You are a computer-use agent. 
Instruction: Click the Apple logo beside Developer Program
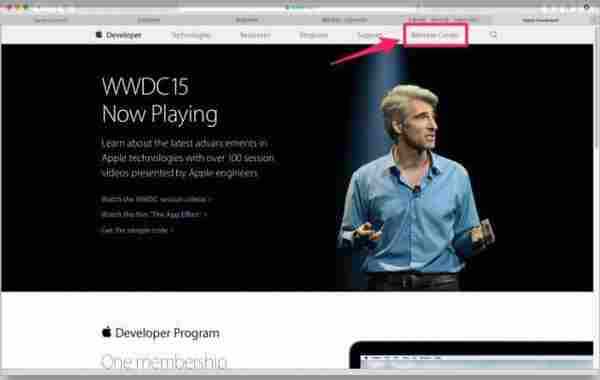coord(107,332)
